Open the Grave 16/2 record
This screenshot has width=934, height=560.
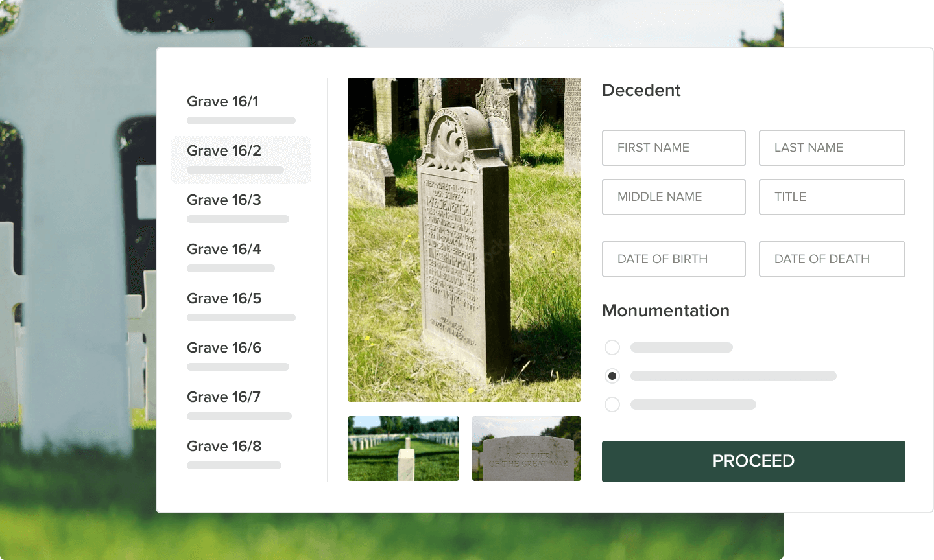click(x=223, y=150)
